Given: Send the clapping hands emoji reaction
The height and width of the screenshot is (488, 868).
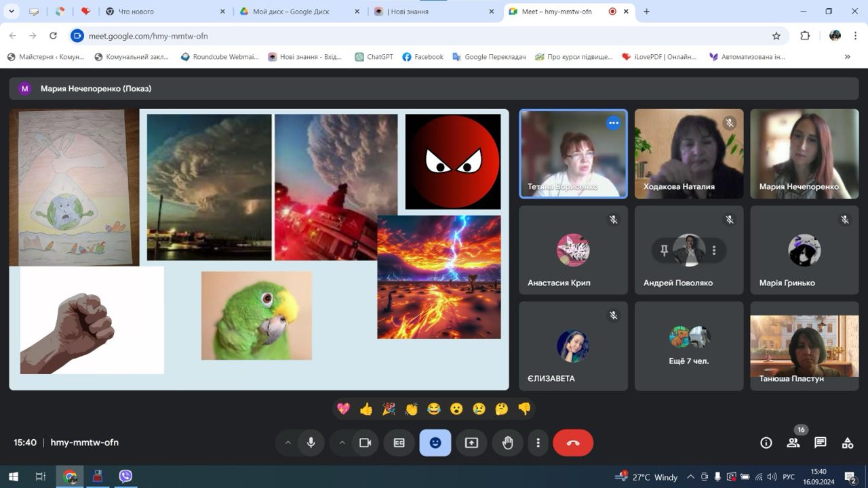Looking at the screenshot, I should pyautogui.click(x=411, y=409).
